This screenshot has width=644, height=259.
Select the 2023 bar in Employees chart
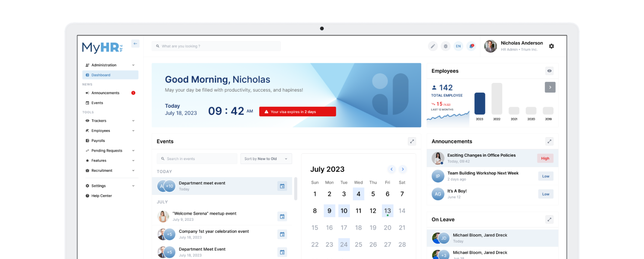480,104
